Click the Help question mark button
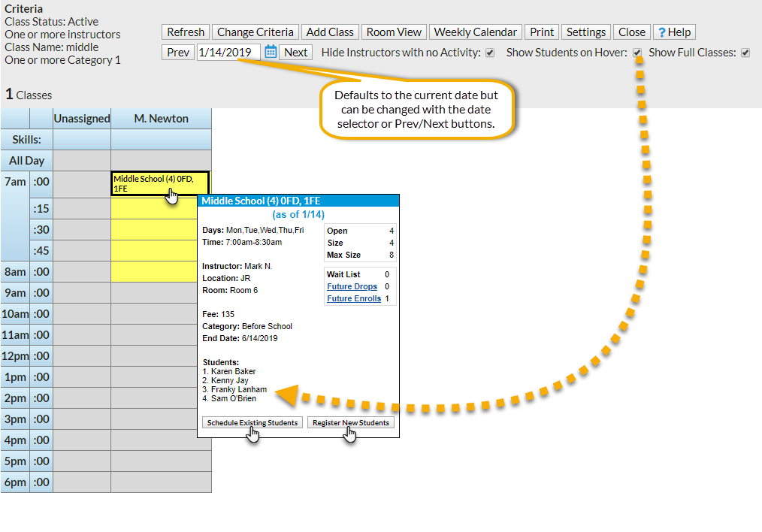 click(x=674, y=32)
